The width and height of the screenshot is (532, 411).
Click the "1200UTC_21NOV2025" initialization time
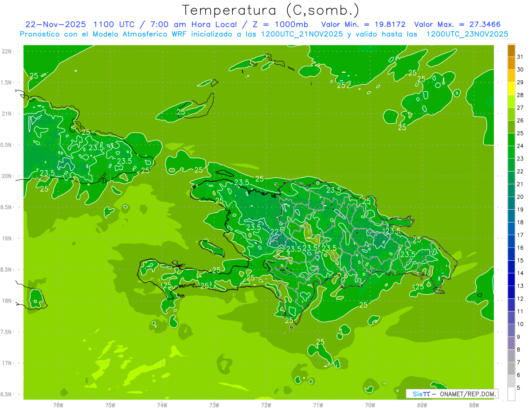[301, 34]
